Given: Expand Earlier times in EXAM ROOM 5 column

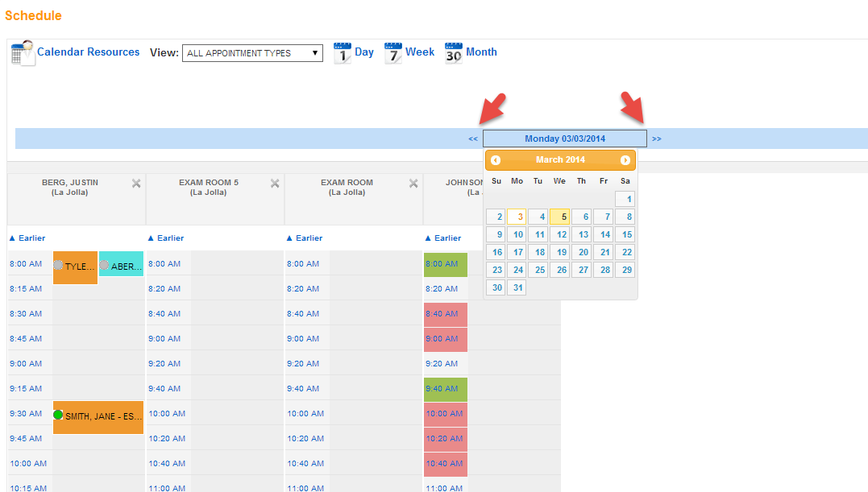Looking at the screenshot, I should [x=166, y=238].
